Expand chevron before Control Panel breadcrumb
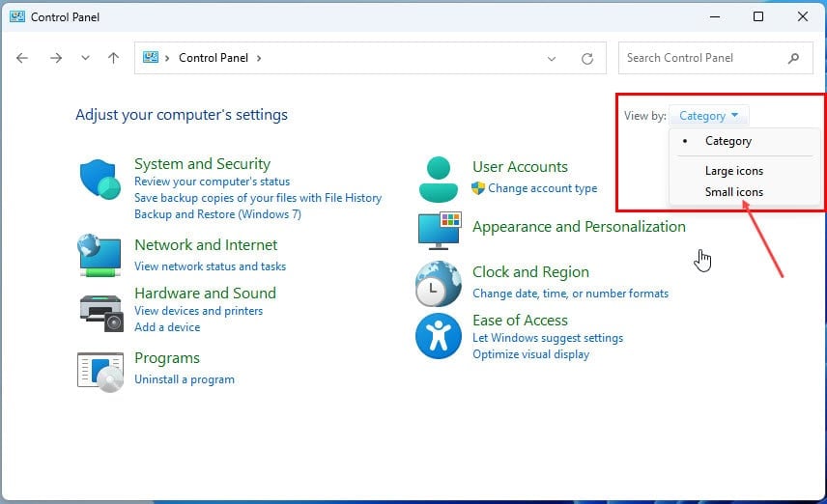 tap(167, 58)
